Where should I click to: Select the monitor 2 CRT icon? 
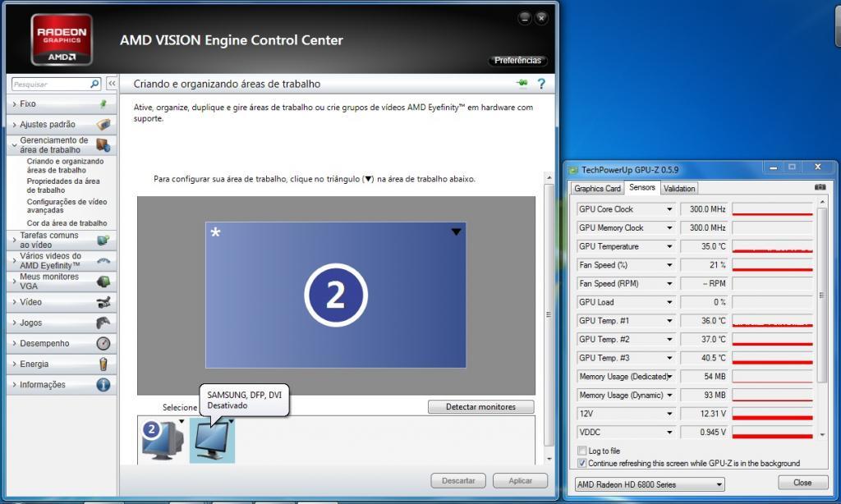point(163,440)
